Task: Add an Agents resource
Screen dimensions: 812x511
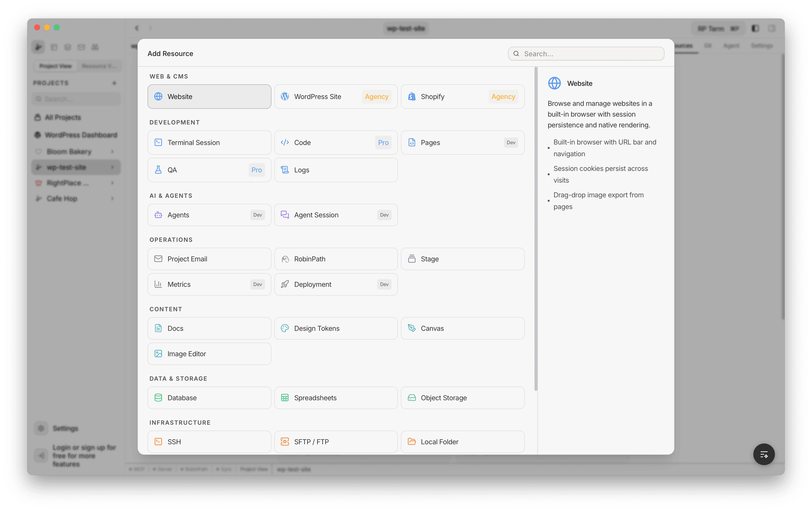Action: point(209,215)
